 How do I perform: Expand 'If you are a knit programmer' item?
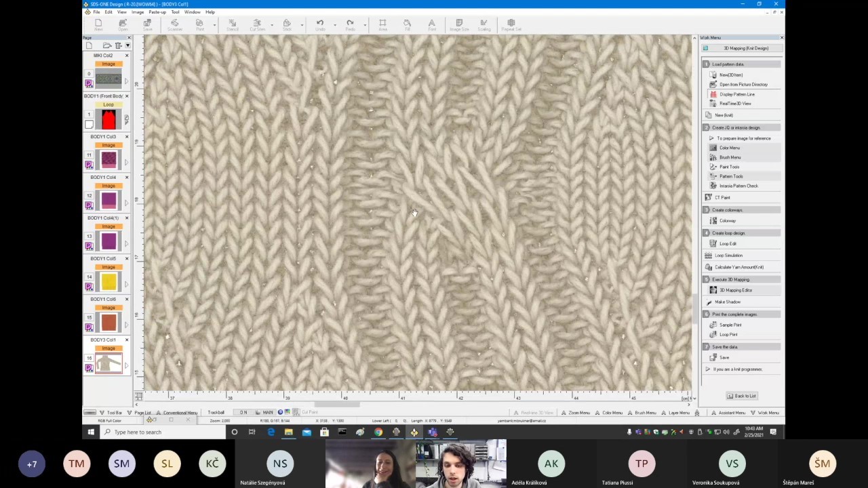coord(737,369)
